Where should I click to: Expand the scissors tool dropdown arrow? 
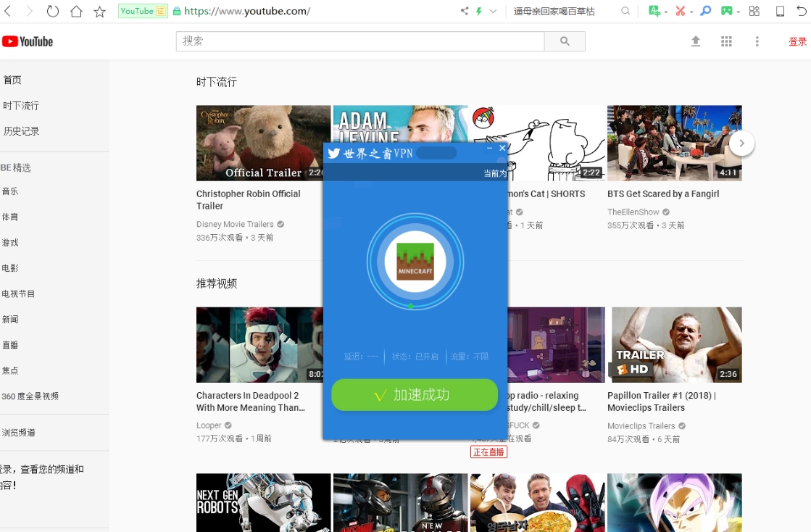pyautogui.click(x=691, y=12)
